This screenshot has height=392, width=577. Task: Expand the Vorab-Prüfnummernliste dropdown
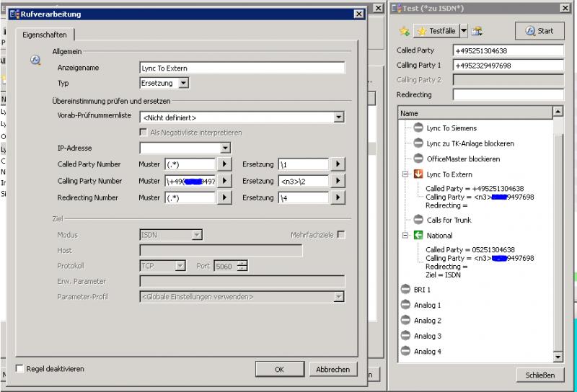click(x=339, y=117)
